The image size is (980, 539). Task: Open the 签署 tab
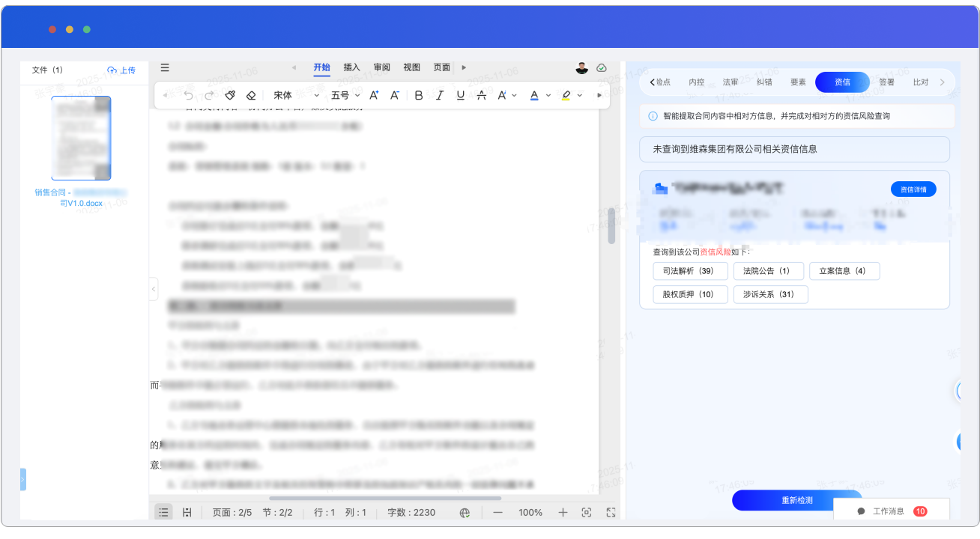[886, 82]
